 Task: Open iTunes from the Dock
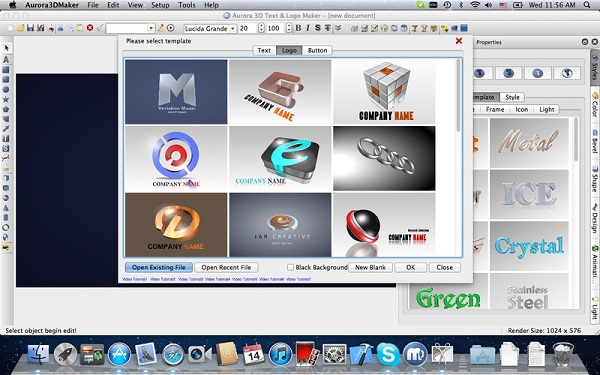[x=280, y=354]
